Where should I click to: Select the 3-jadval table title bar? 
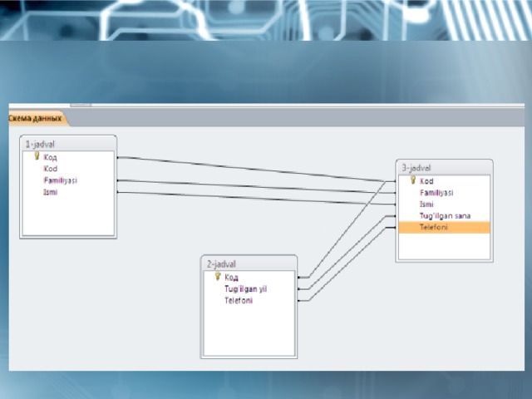(444, 167)
